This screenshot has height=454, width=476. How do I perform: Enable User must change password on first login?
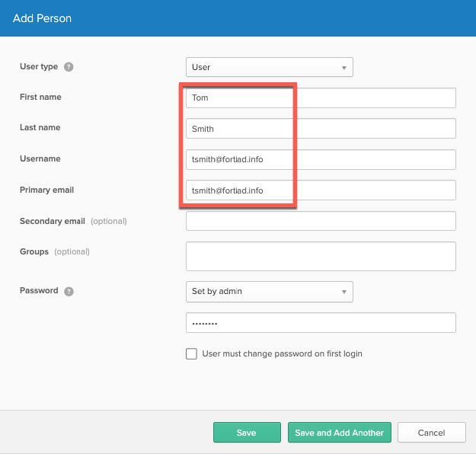(192, 353)
